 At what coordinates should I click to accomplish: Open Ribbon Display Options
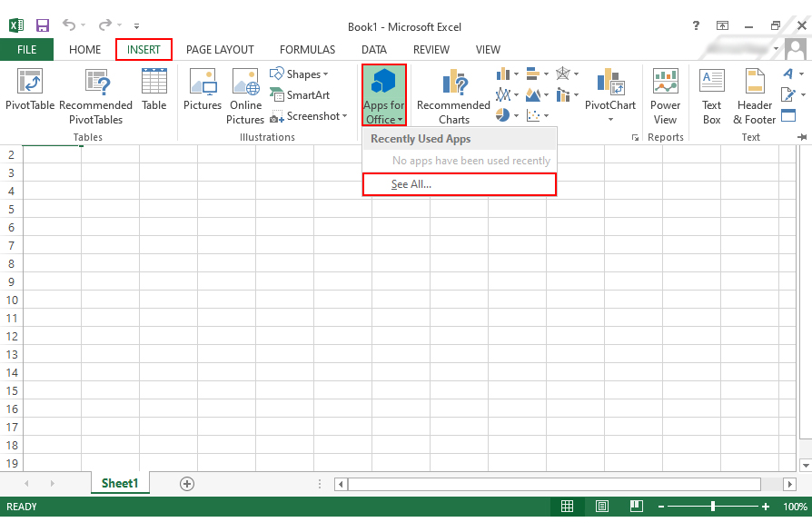tap(722, 25)
